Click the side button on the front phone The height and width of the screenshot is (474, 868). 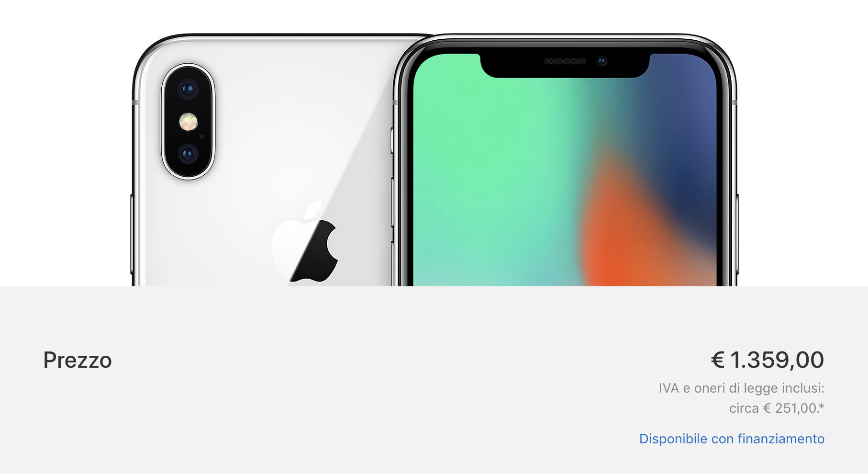737,234
